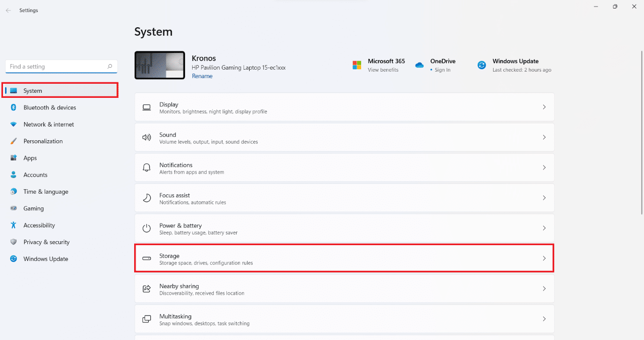Viewport: 644px width, 340px height.
Task: Open Storage via its right chevron
Action: [x=544, y=258]
